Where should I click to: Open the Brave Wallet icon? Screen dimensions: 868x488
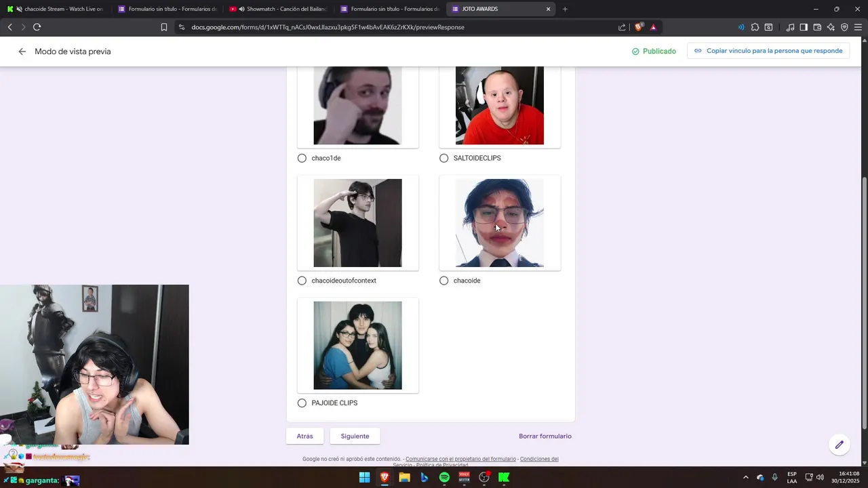tap(817, 27)
